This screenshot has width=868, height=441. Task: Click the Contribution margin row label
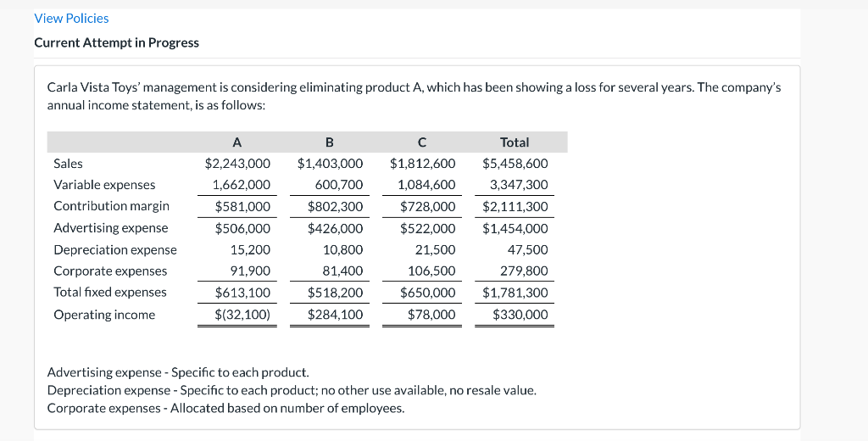tap(111, 206)
